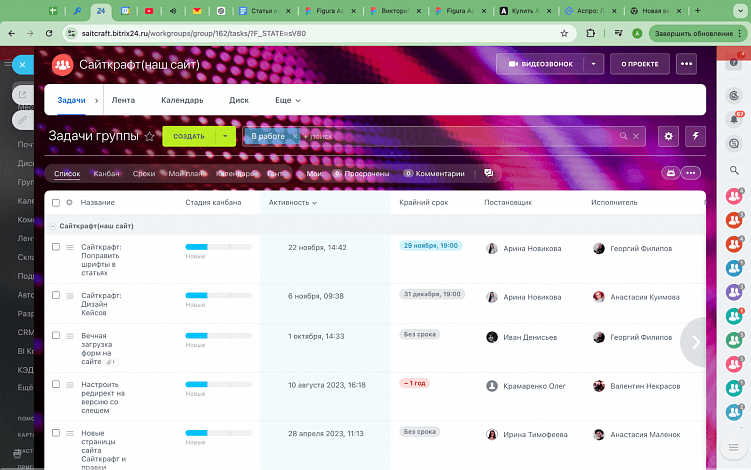The width and height of the screenshot is (751, 470).
Task: Toggle the select-all tasks checkbox
Action: pyautogui.click(x=56, y=203)
